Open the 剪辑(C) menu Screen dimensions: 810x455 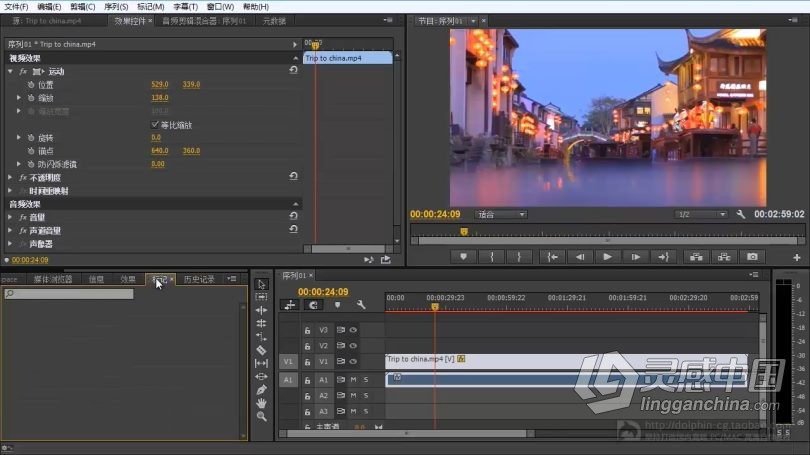click(83, 7)
